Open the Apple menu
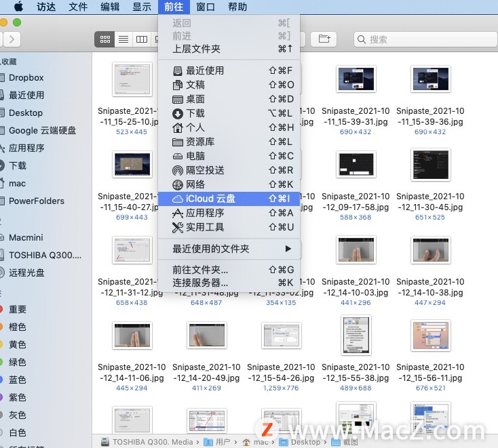 pyautogui.click(x=18, y=6)
